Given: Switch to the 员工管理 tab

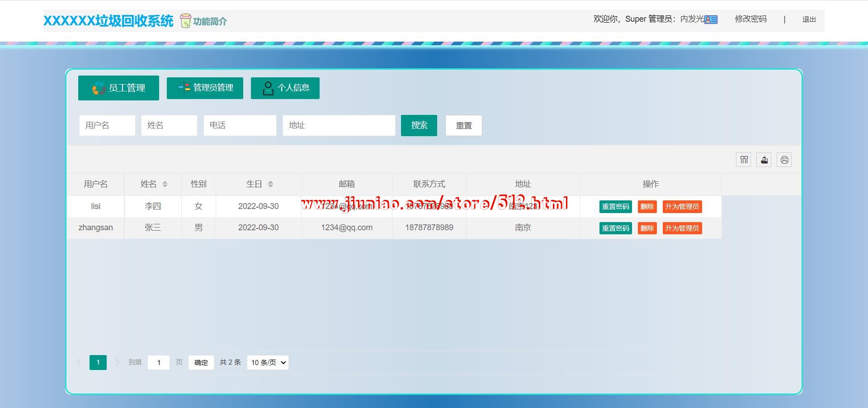Looking at the screenshot, I should [118, 88].
